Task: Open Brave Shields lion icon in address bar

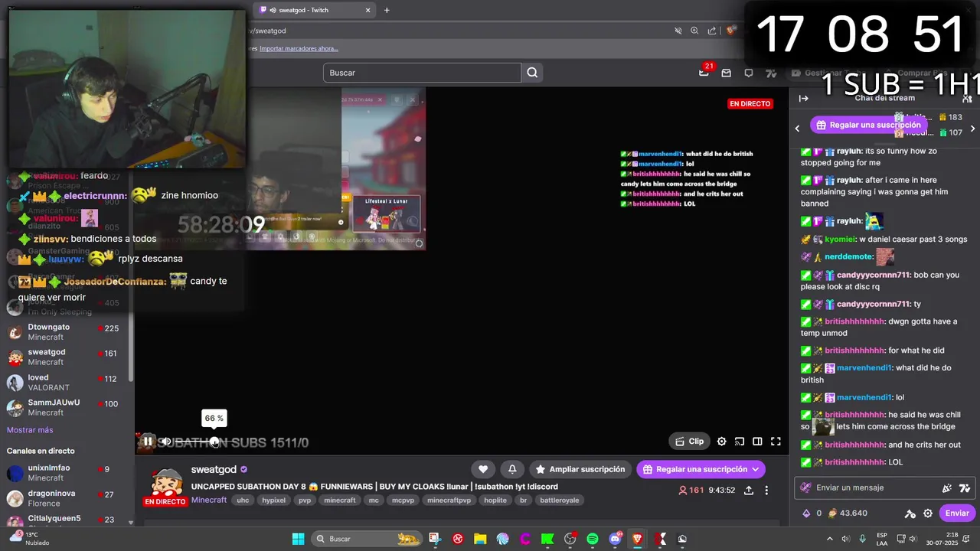Action: pos(730,31)
